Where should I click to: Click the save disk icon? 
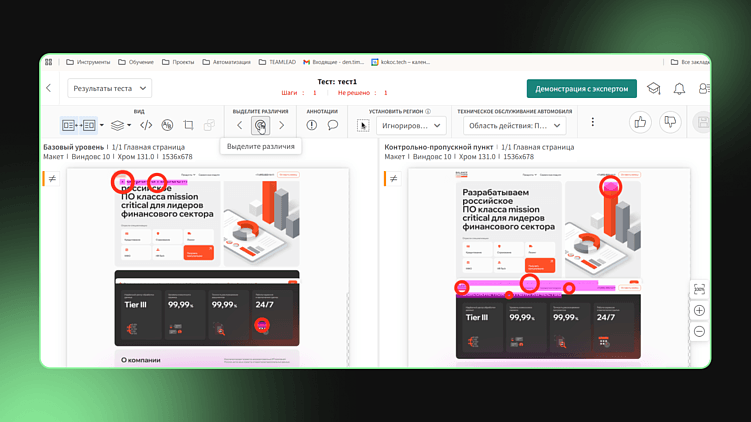point(703,123)
